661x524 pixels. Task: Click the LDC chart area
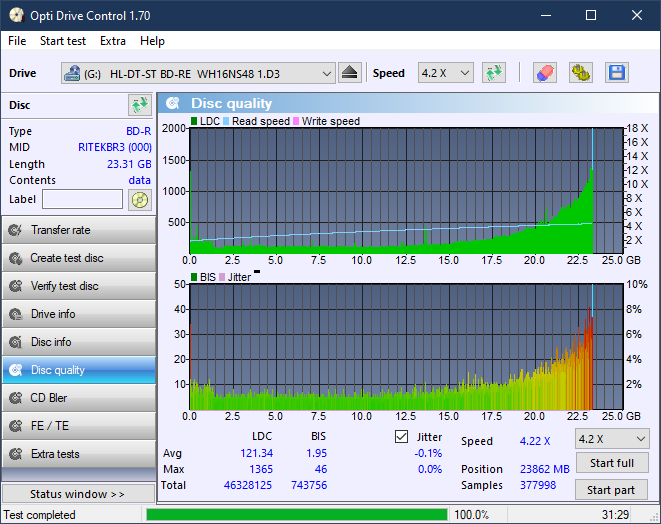click(x=406, y=191)
